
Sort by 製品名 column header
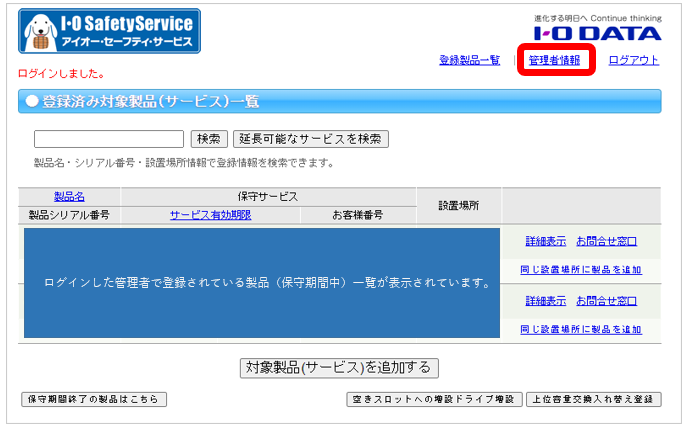(69, 197)
